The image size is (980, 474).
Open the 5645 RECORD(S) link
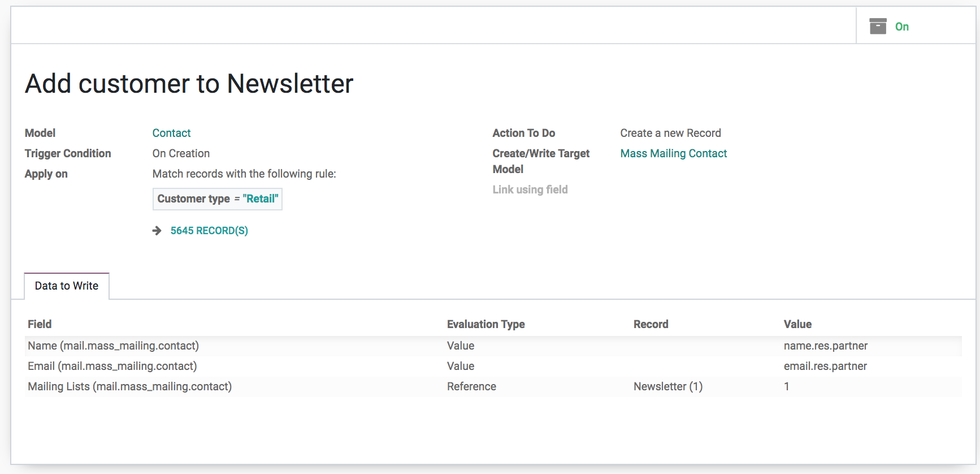[209, 231]
